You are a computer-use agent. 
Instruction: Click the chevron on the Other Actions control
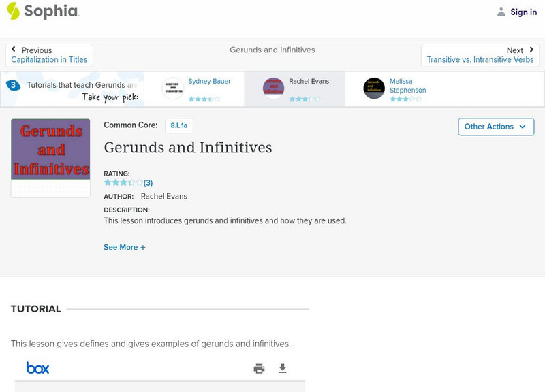pos(522,127)
